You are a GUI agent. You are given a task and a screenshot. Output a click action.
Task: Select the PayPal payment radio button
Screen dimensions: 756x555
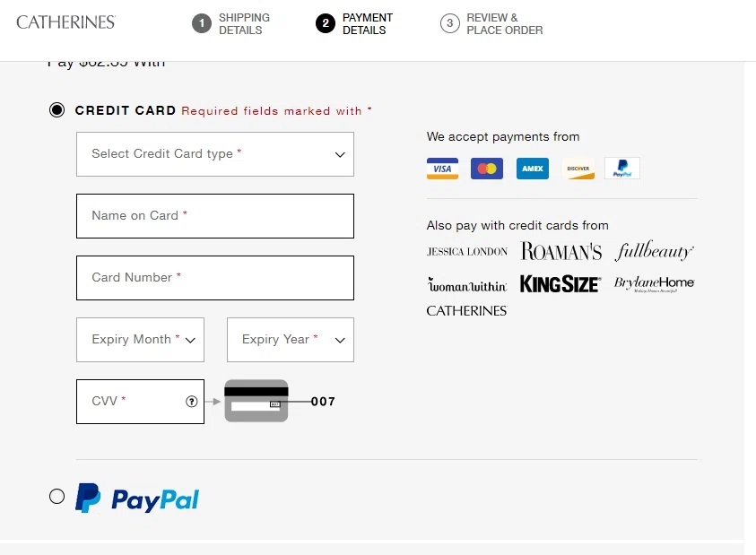pos(57,497)
